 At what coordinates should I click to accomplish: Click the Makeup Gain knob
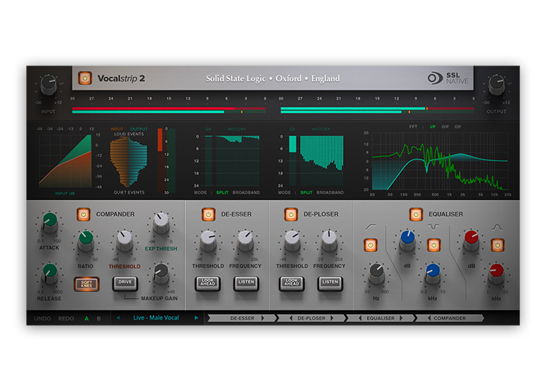(x=161, y=273)
